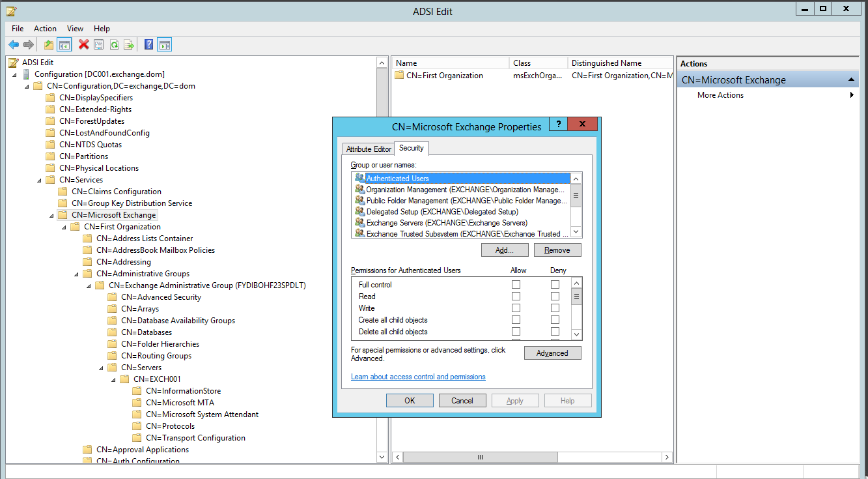Click ADSI Edit root node icon
The width and height of the screenshot is (868, 479).
[x=13, y=63]
